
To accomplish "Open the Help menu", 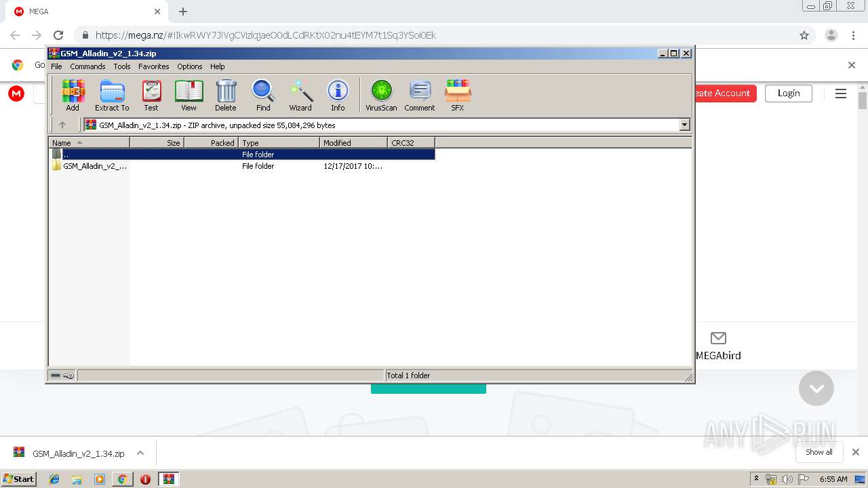I will pyautogui.click(x=217, y=66).
